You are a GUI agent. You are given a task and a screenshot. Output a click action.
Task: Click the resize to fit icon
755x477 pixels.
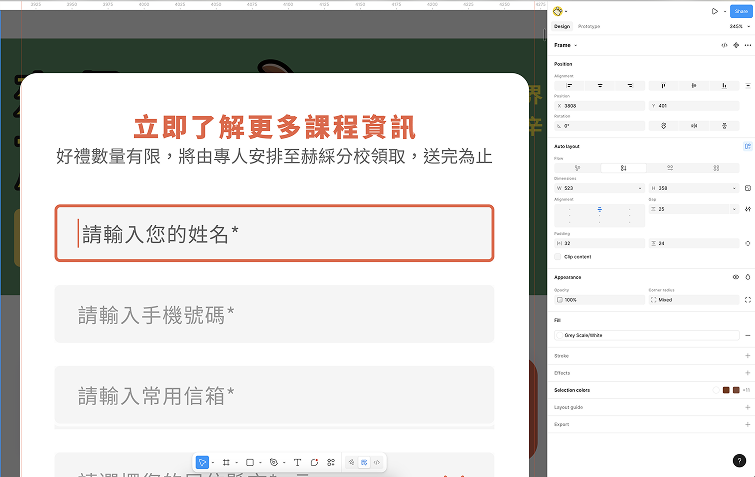(748, 188)
